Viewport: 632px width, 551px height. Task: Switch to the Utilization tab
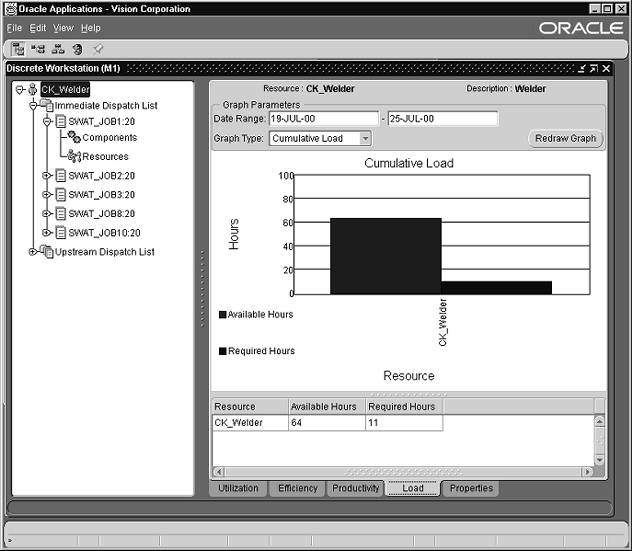(238, 488)
